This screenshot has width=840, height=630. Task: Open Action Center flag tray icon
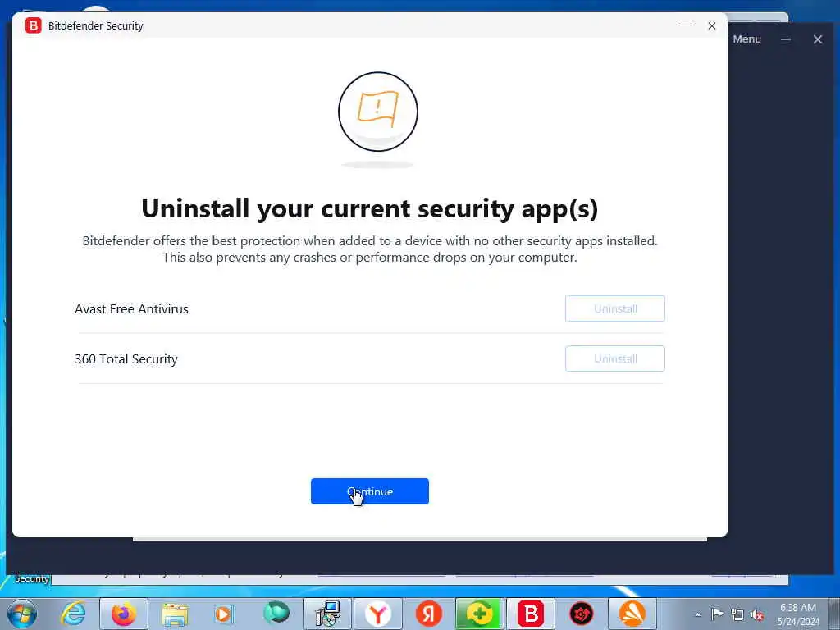pos(717,614)
